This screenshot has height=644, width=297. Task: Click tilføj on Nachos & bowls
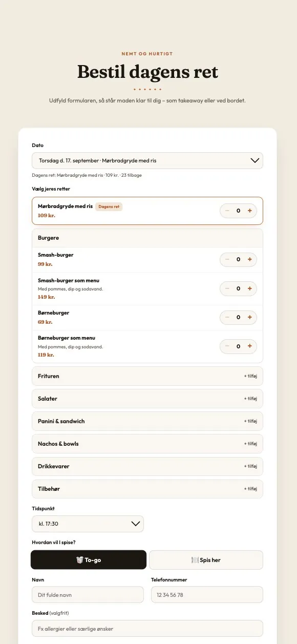coord(250,444)
